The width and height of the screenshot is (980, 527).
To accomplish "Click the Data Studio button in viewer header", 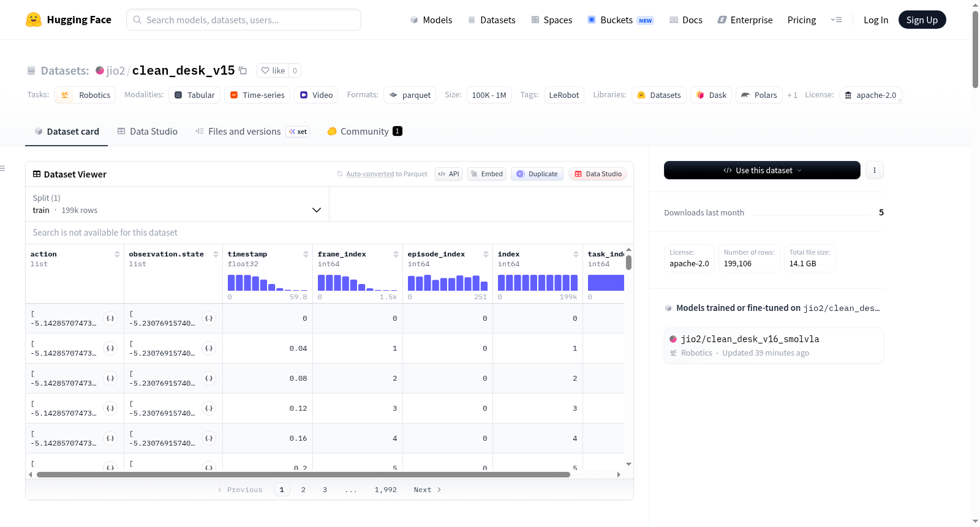I will [x=598, y=174].
